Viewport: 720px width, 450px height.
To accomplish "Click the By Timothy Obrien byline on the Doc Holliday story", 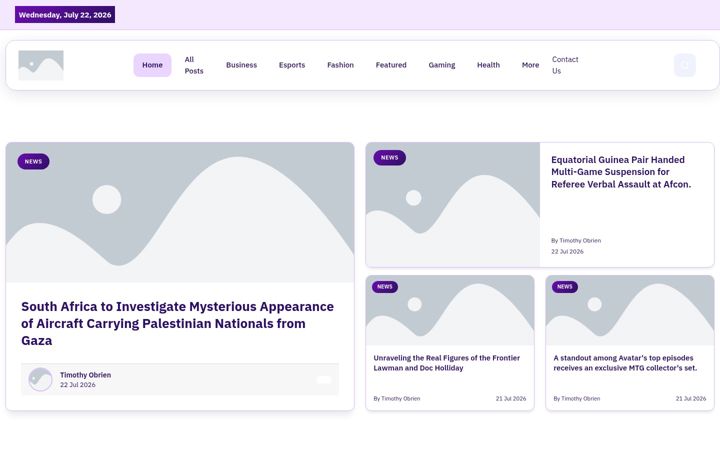I will [x=397, y=399].
